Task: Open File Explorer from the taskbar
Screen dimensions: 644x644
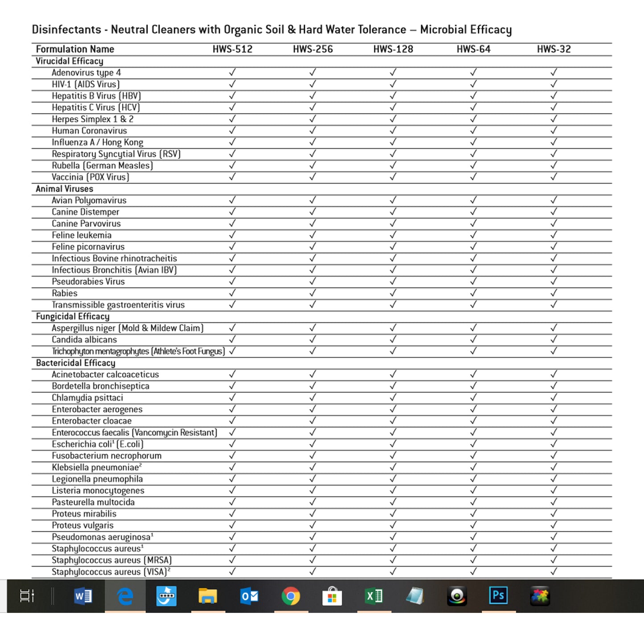Action: click(208, 596)
